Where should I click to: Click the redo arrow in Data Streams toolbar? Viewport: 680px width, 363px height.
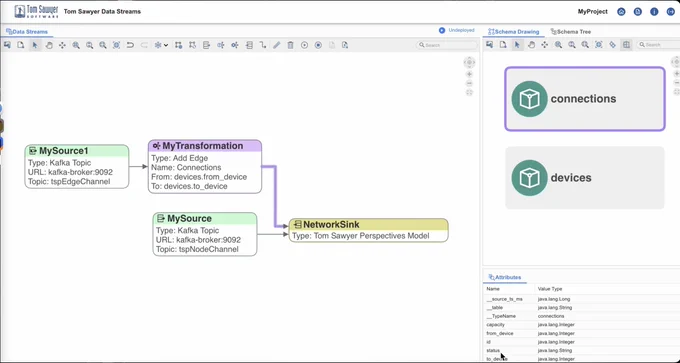pyautogui.click(x=144, y=45)
